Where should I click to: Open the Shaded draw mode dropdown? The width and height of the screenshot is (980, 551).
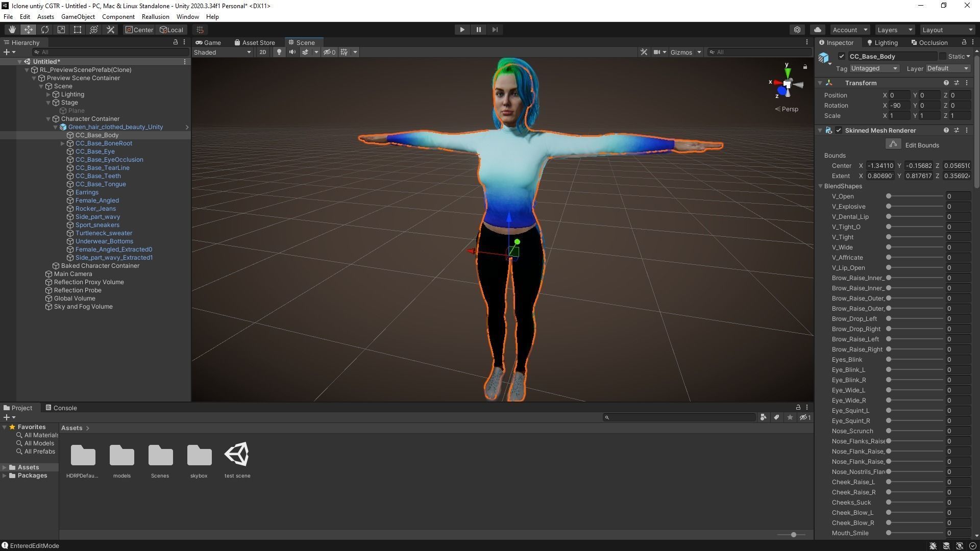[x=223, y=52]
